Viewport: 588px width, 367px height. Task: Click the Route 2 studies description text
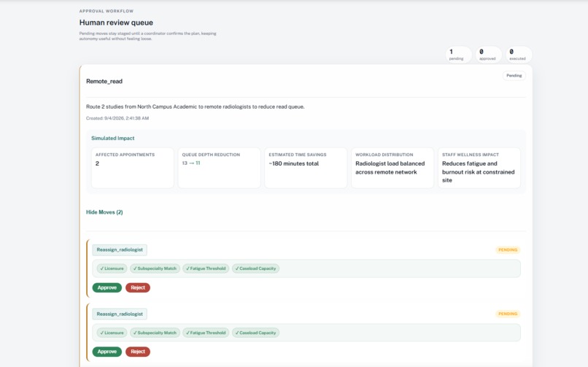click(x=195, y=107)
